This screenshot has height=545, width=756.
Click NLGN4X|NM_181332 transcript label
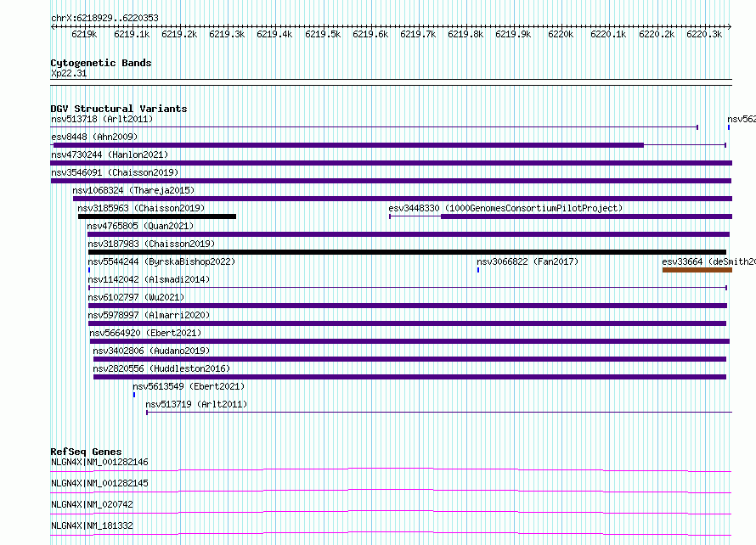pyautogui.click(x=92, y=525)
